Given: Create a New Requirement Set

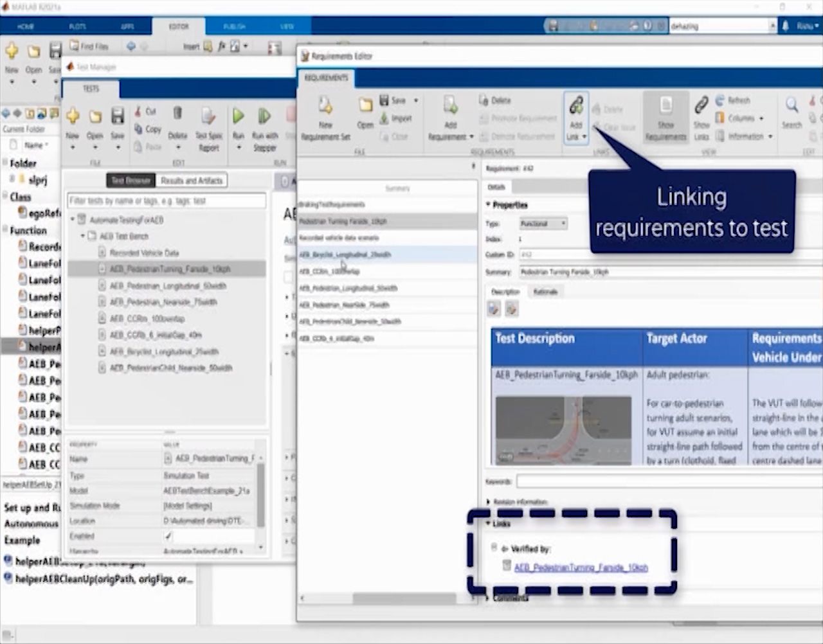Looking at the screenshot, I should [x=325, y=118].
